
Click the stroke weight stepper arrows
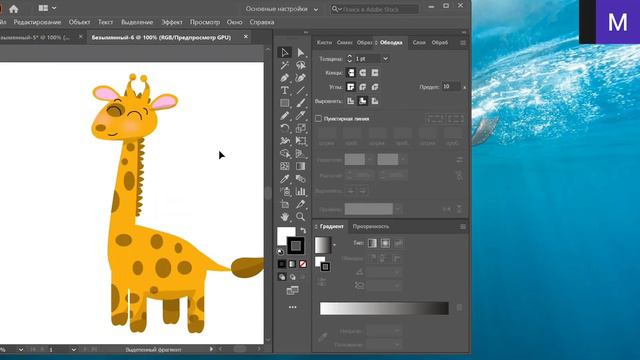coord(349,59)
